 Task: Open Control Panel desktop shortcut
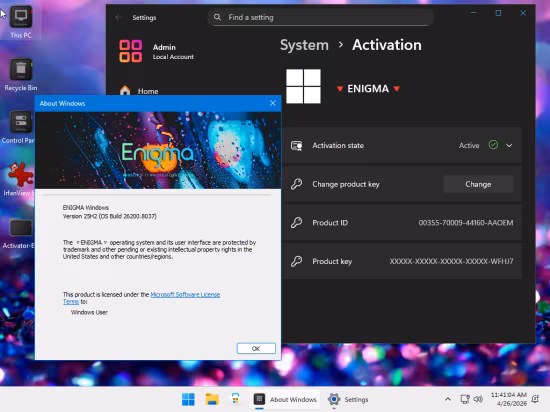[x=19, y=127]
